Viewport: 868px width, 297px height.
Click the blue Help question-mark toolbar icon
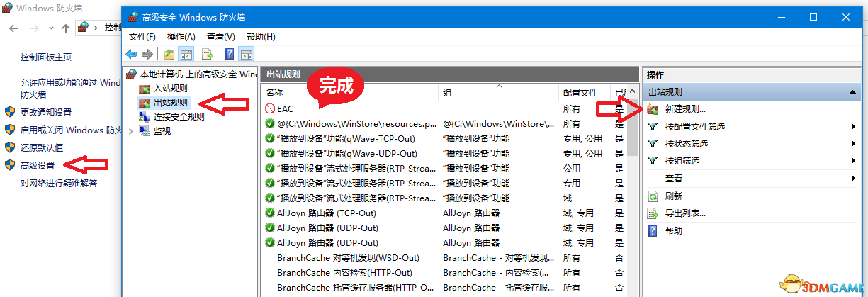[230, 54]
